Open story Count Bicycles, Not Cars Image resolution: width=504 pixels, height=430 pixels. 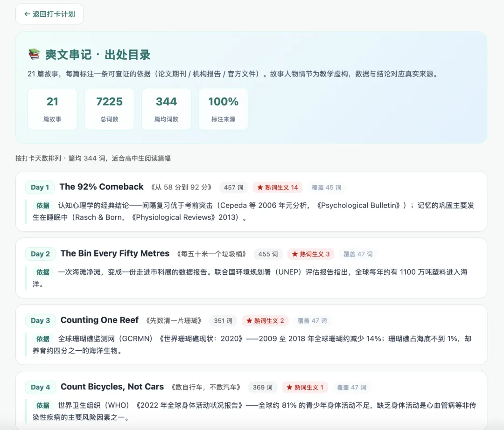click(x=112, y=387)
